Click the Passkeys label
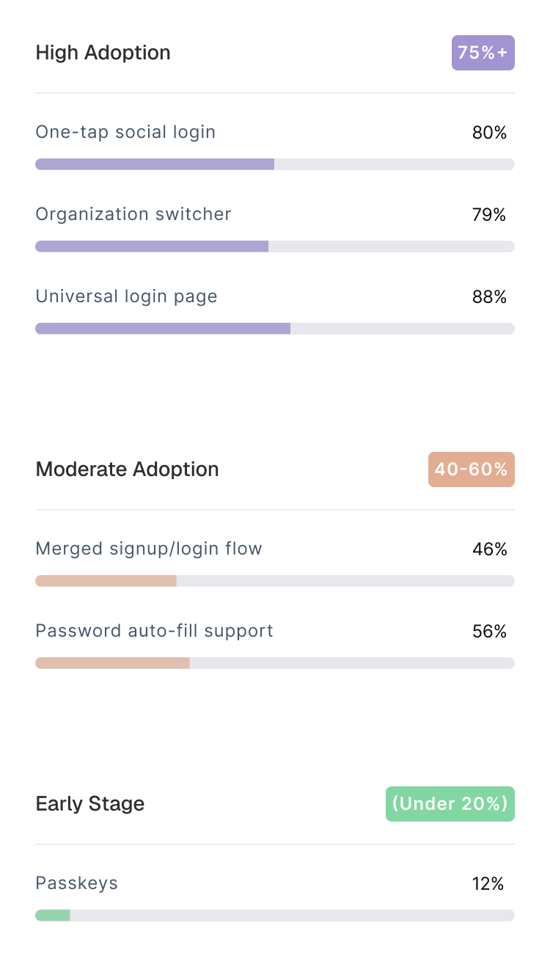Viewport: 550px width, 980px height. (x=76, y=883)
